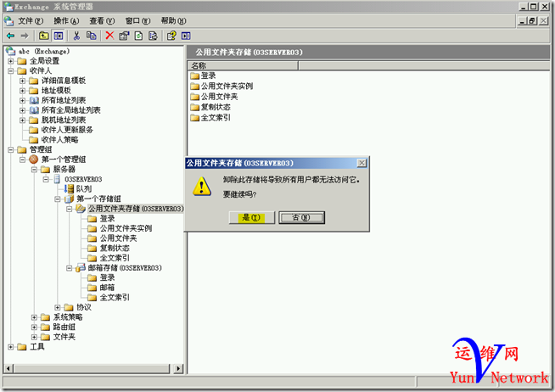
Task: Click the help question mark icon
Action: 171,36
